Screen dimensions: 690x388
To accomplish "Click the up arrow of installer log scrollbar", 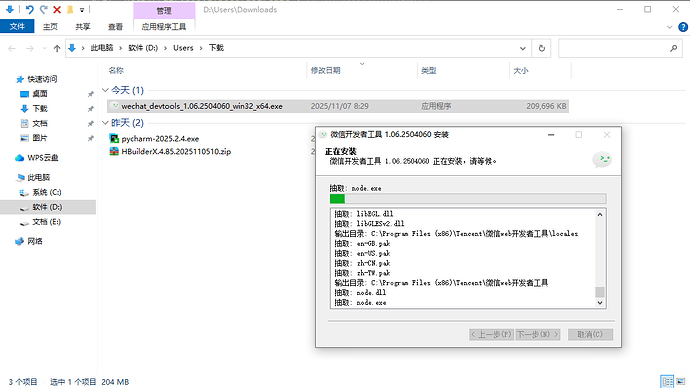I will pos(599,215).
